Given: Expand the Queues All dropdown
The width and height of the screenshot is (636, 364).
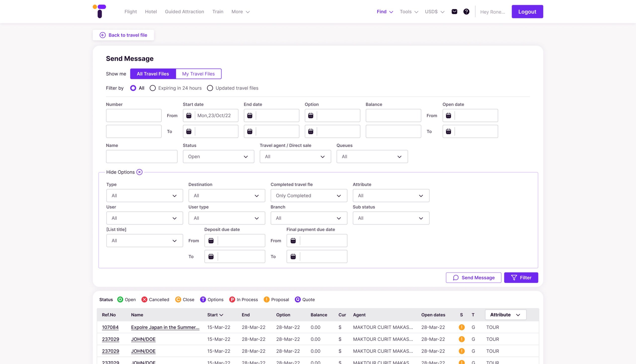Looking at the screenshot, I should click(x=372, y=156).
